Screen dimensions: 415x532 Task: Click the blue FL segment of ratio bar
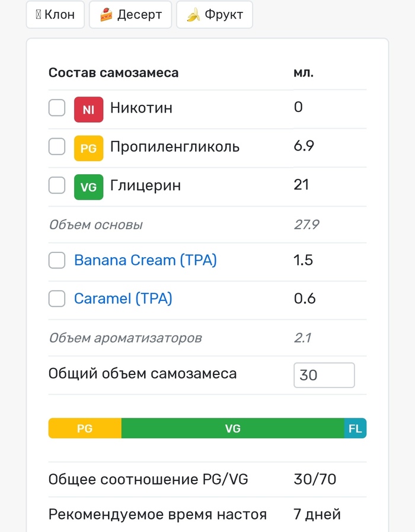tap(355, 428)
